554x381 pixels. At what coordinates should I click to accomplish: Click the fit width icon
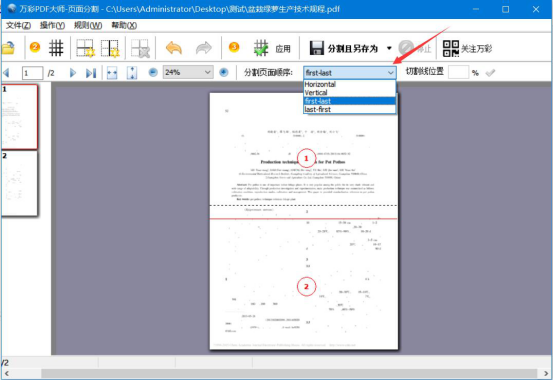(112, 73)
